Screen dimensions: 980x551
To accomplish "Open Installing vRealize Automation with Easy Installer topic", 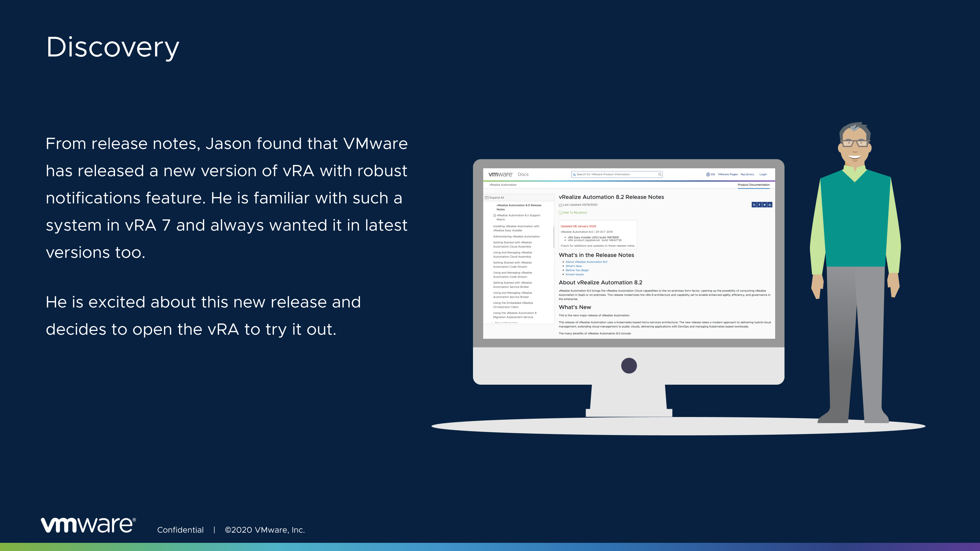I will [x=516, y=228].
